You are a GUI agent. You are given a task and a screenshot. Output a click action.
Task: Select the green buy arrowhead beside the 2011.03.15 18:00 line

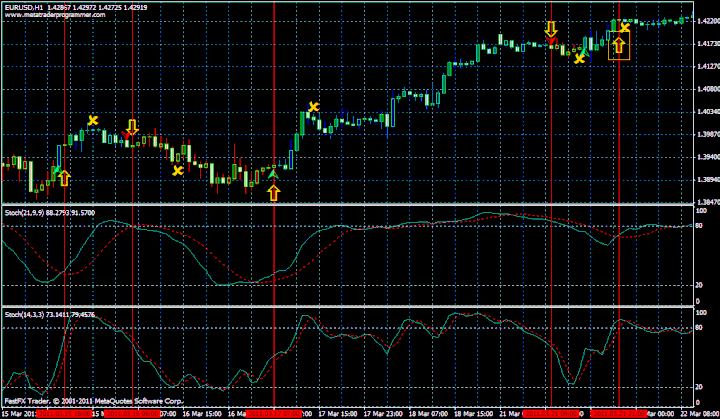pyautogui.click(x=56, y=171)
